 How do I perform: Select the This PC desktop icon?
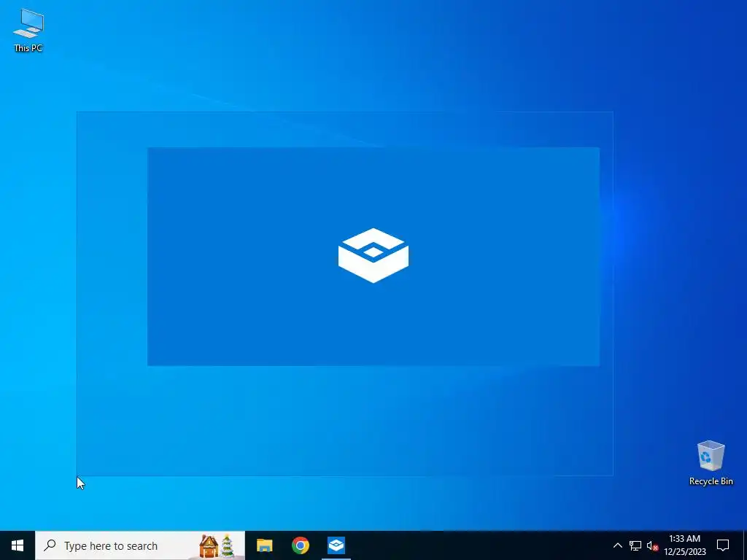pos(28,30)
